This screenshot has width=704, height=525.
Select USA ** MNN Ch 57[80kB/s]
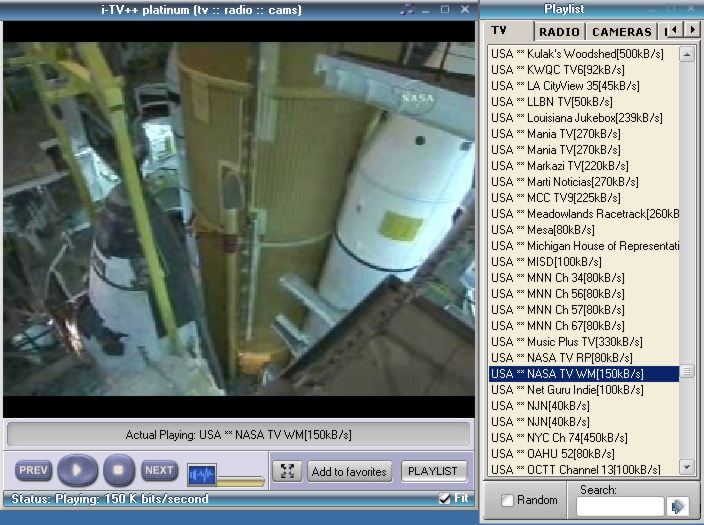[584, 310]
